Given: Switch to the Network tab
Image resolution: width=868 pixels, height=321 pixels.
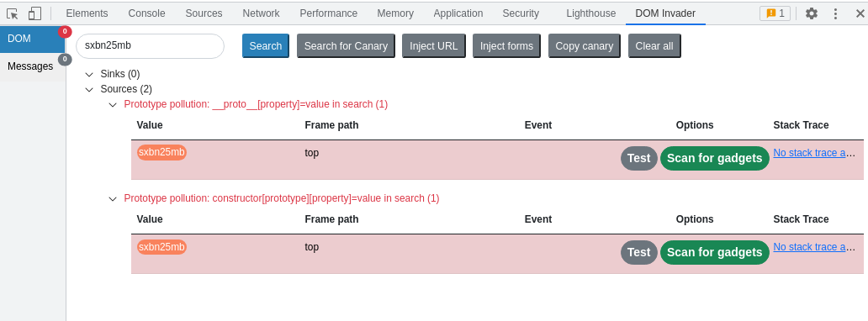Looking at the screenshot, I should [261, 13].
